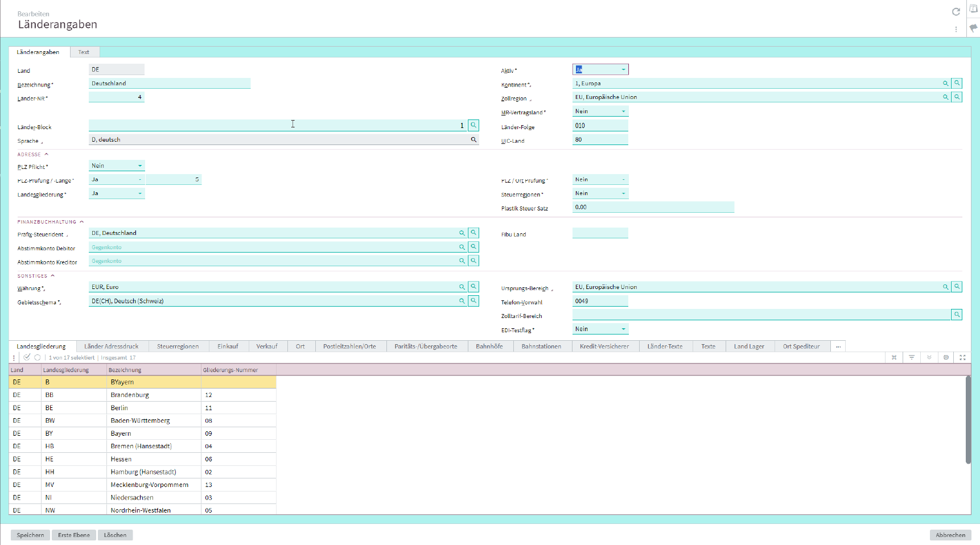The image size is (980, 545).
Task: Click the table's vertical scrollbar
Action: click(968, 420)
